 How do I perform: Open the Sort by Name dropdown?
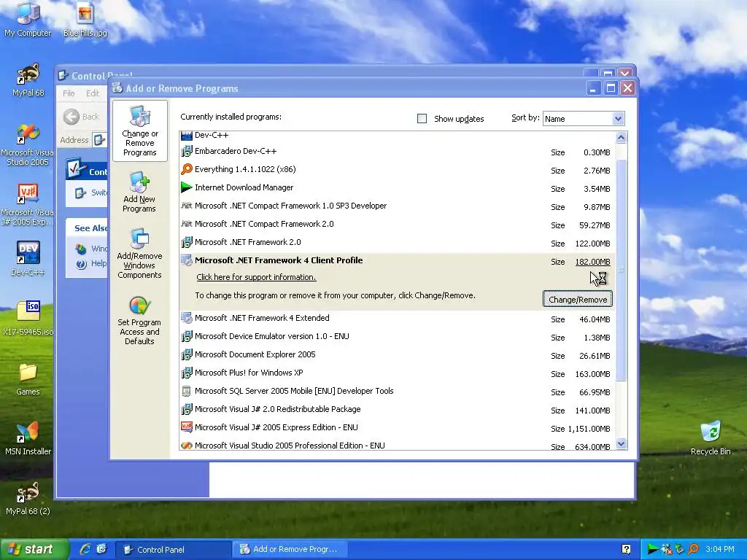(618, 119)
